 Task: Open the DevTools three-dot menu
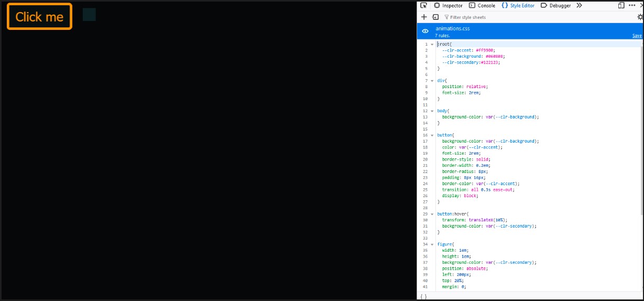[x=631, y=6]
